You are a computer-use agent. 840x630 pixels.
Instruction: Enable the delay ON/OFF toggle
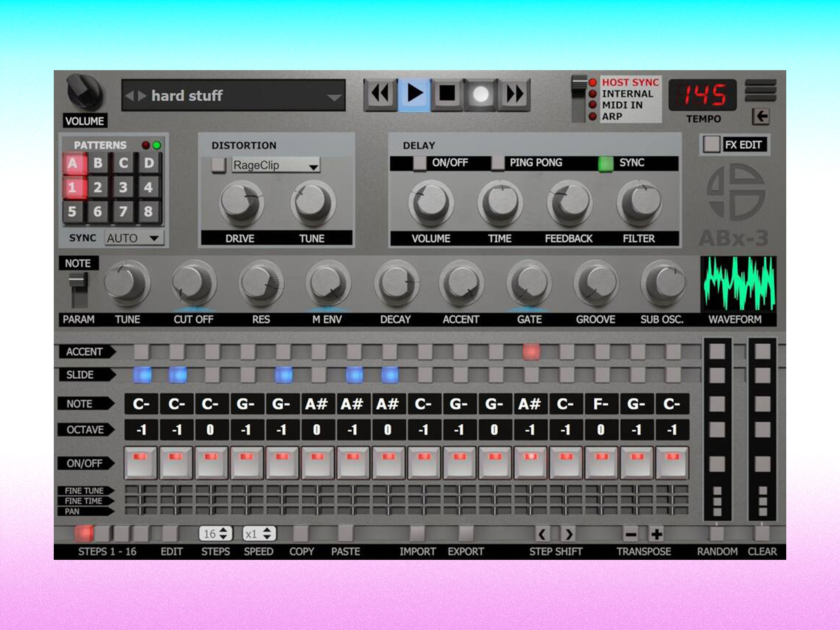tap(420, 163)
